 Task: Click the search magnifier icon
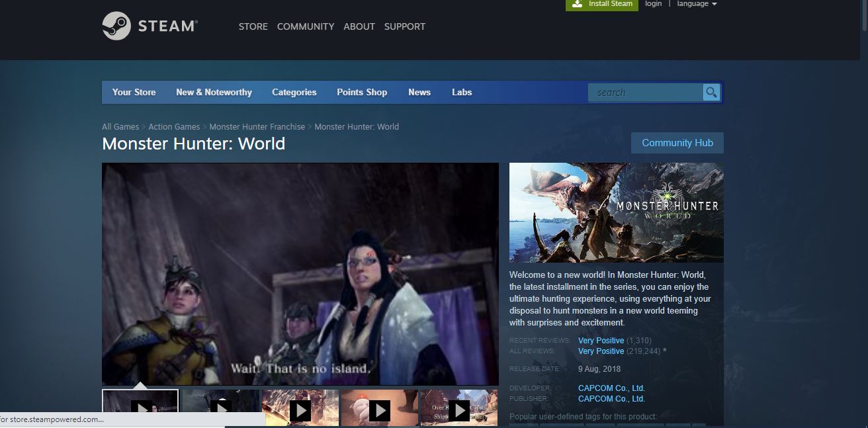pyautogui.click(x=711, y=93)
